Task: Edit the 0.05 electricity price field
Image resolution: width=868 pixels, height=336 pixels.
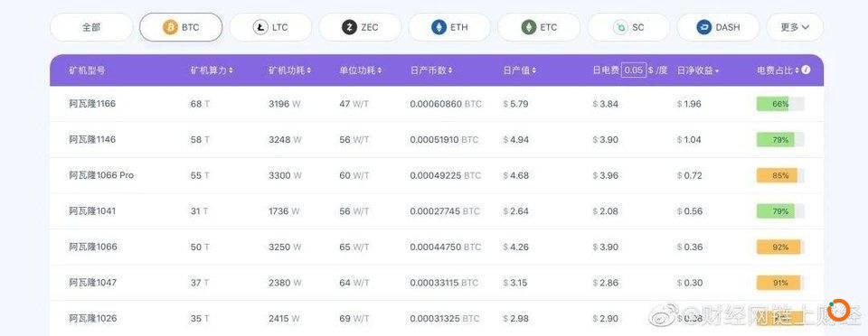Action: (634, 70)
